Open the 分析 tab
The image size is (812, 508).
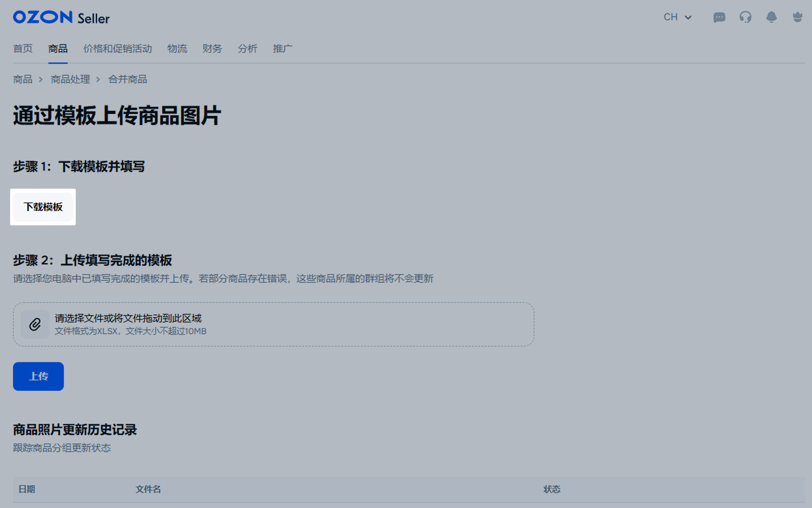point(247,49)
